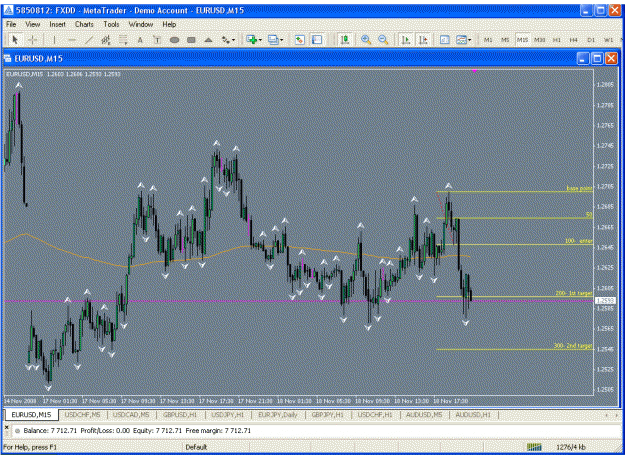The height and width of the screenshot is (455, 625).
Task: Switch to the AUDUSD,H1 chart tab
Action: point(473,415)
